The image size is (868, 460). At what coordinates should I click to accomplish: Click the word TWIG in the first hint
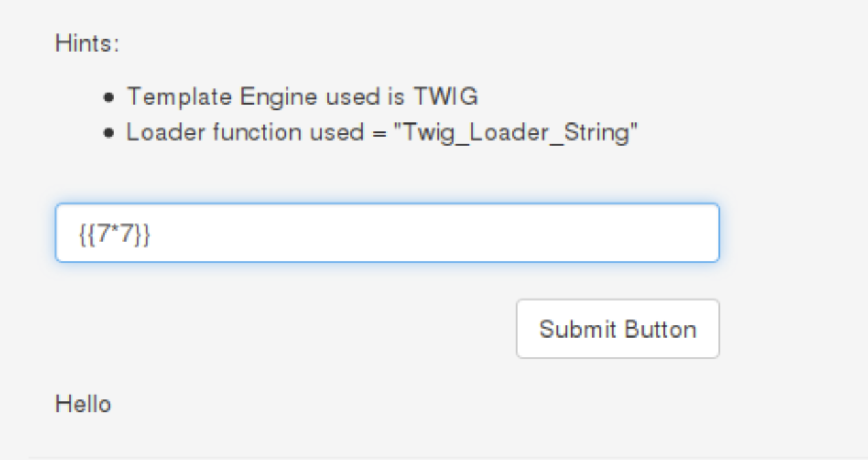pos(446,97)
